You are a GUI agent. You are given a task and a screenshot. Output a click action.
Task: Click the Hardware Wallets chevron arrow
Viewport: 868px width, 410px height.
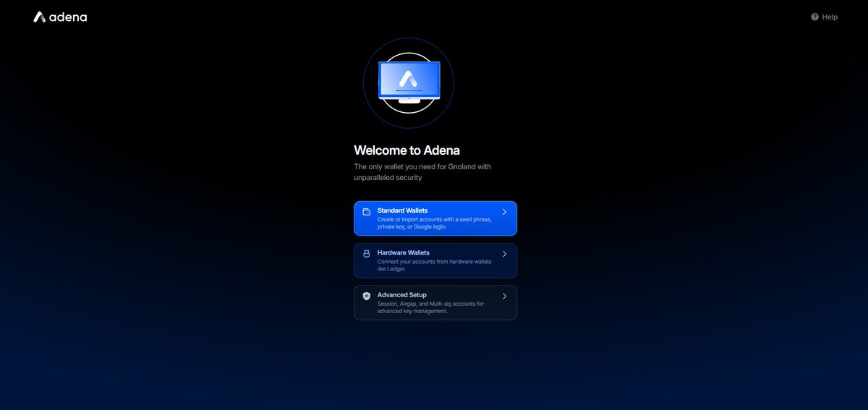tap(504, 254)
